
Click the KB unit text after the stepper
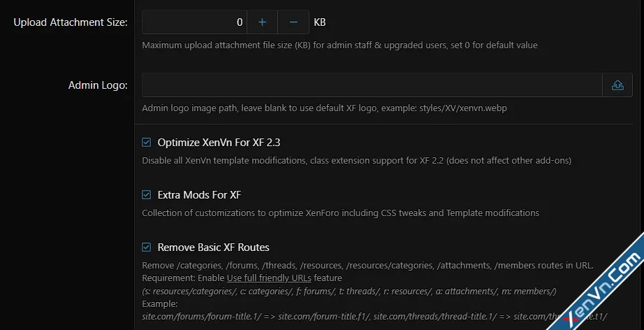click(x=320, y=22)
